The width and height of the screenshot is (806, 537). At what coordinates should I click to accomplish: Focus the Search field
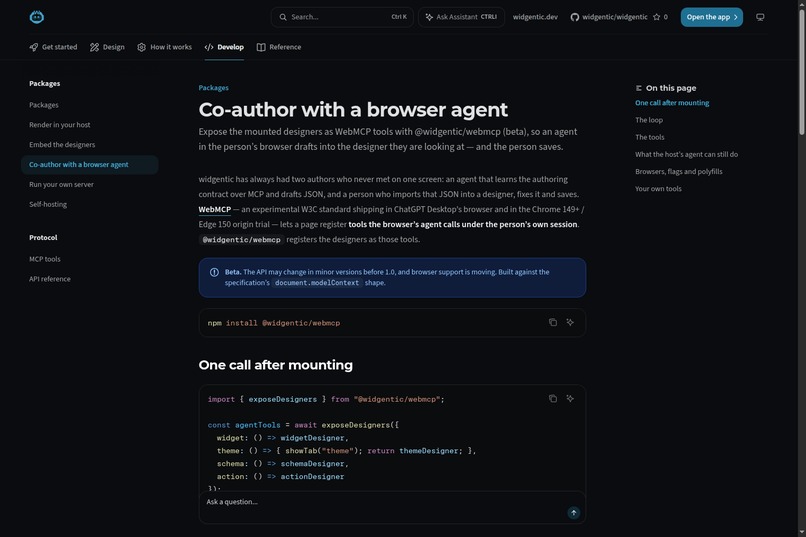[342, 17]
